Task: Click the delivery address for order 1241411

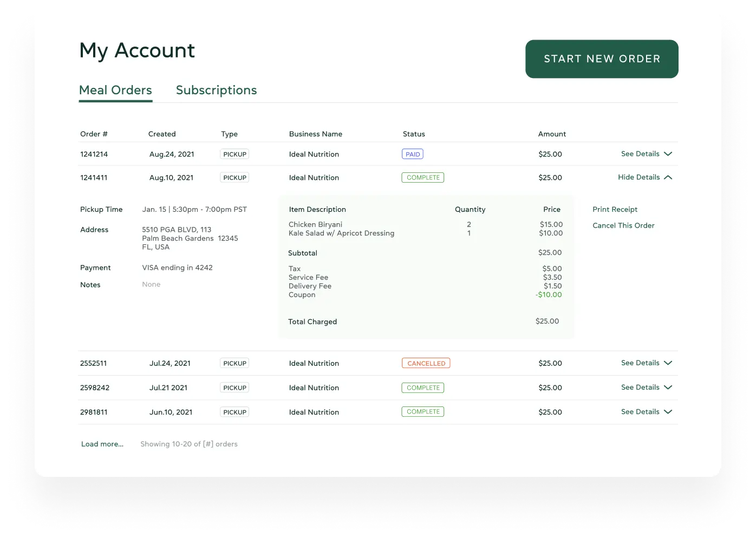Action: [x=190, y=238]
